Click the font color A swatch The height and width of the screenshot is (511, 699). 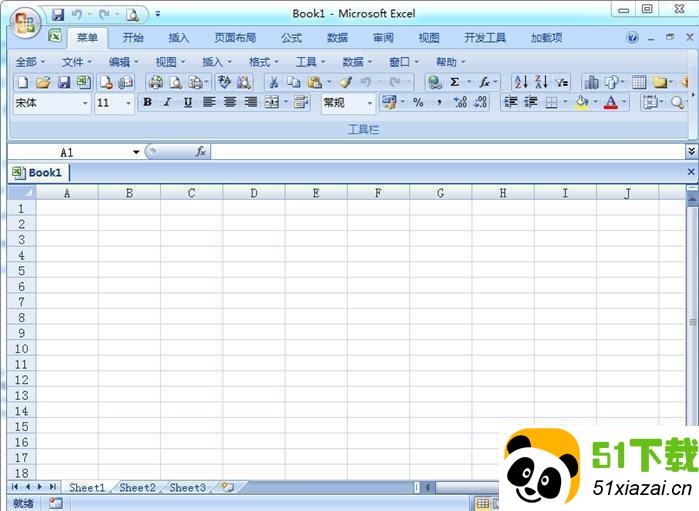pos(610,102)
